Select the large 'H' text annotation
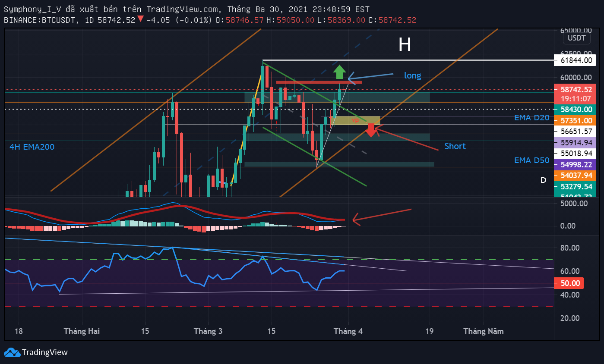The image size is (604, 364). 405,44
